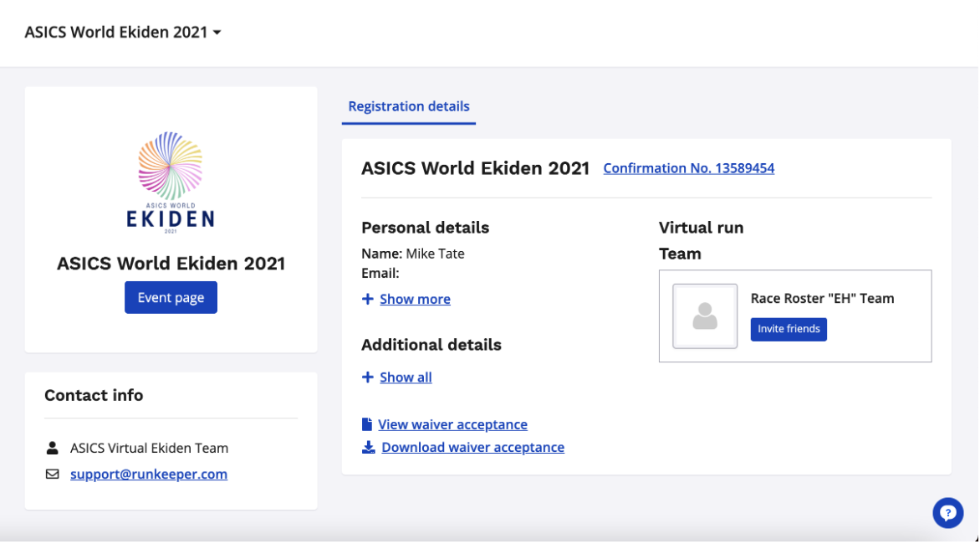The image size is (980, 544).
Task: Expand additional details with Show all
Action: (406, 377)
